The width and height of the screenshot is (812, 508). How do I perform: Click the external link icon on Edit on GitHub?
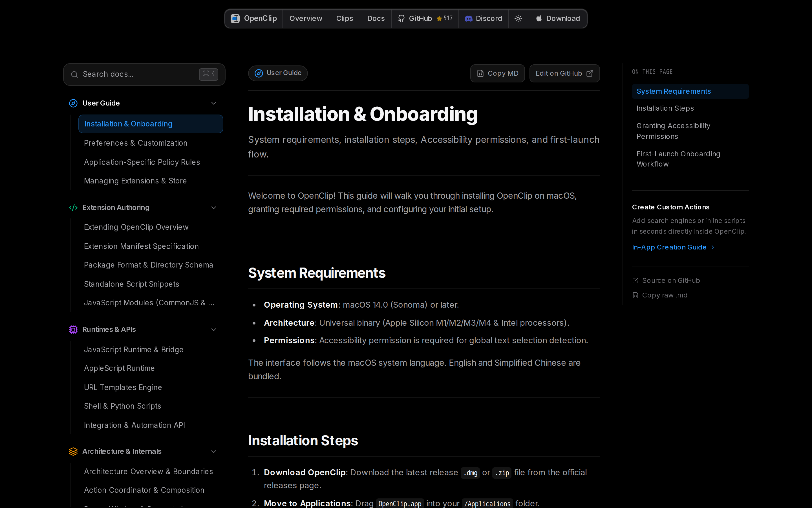point(590,73)
